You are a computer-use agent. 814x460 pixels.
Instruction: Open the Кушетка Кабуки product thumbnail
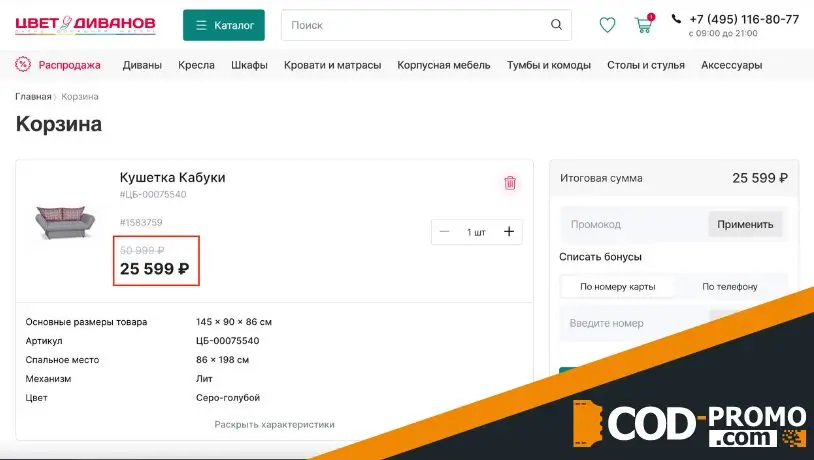point(65,222)
